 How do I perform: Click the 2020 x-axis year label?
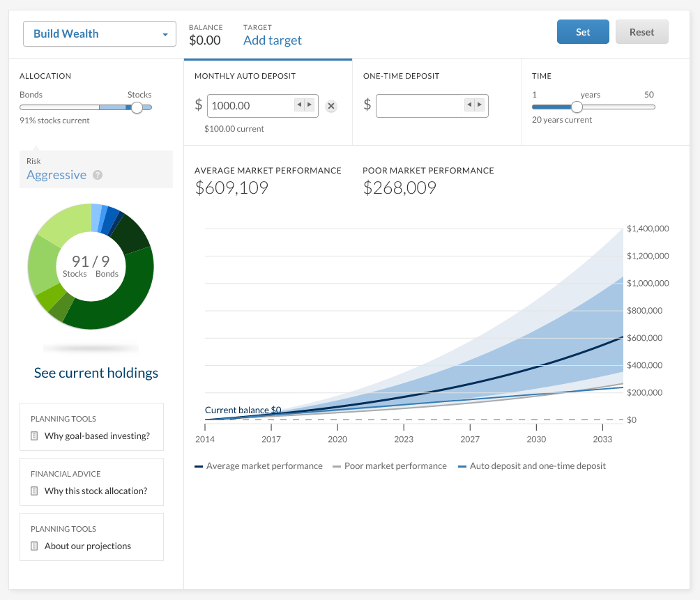point(337,440)
